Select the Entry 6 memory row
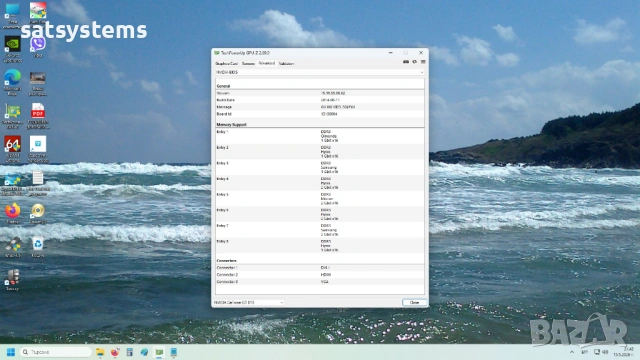 click(x=320, y=214)
